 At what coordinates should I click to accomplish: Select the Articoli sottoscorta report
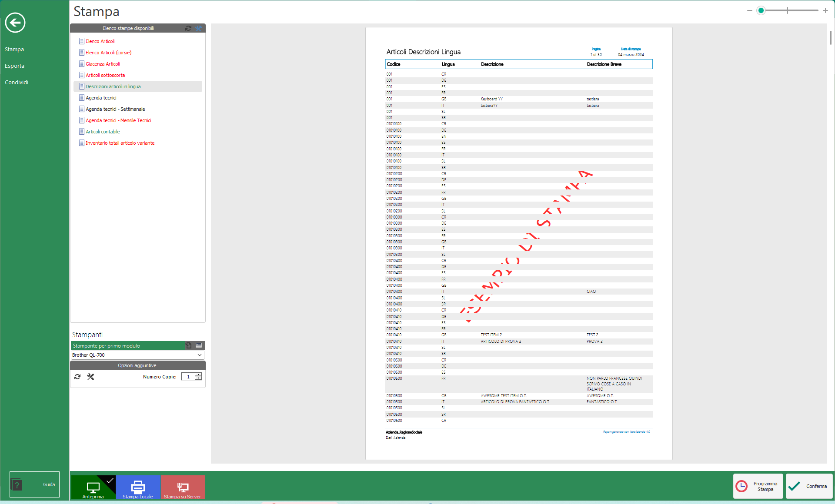(105, 75)
